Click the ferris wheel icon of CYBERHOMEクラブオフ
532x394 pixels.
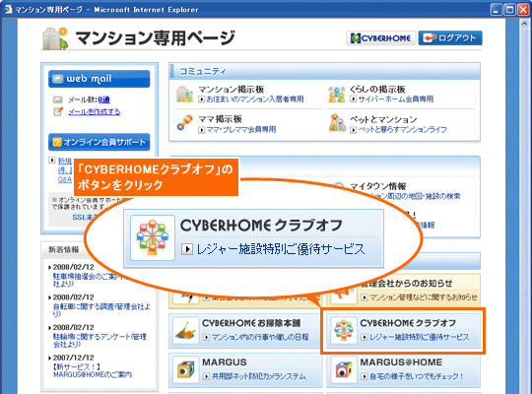pyautogui.click(x=344, y=331)
